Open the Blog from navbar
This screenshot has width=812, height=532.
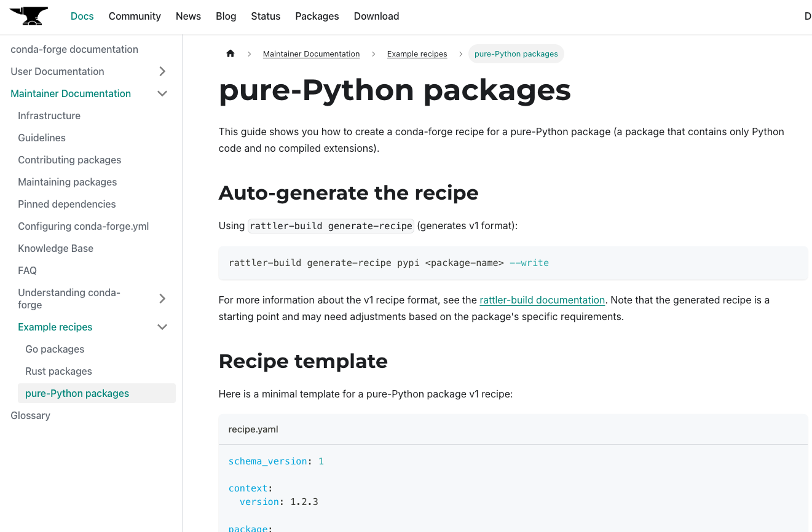coord(226,16)
